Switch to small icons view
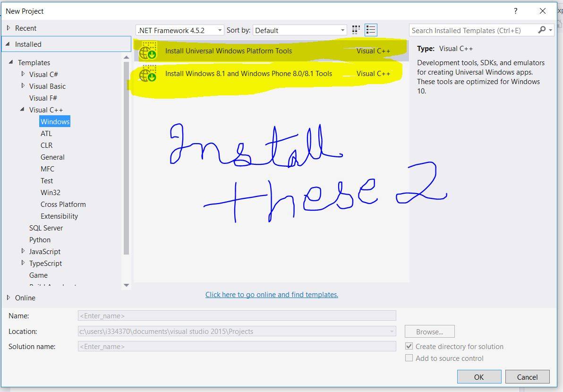The image size is (563, 392). [356, 30]
